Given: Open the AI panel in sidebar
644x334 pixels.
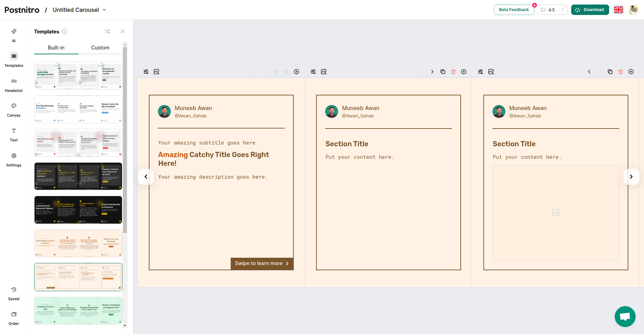Looking at the screenshot, I should pos(14,36).
